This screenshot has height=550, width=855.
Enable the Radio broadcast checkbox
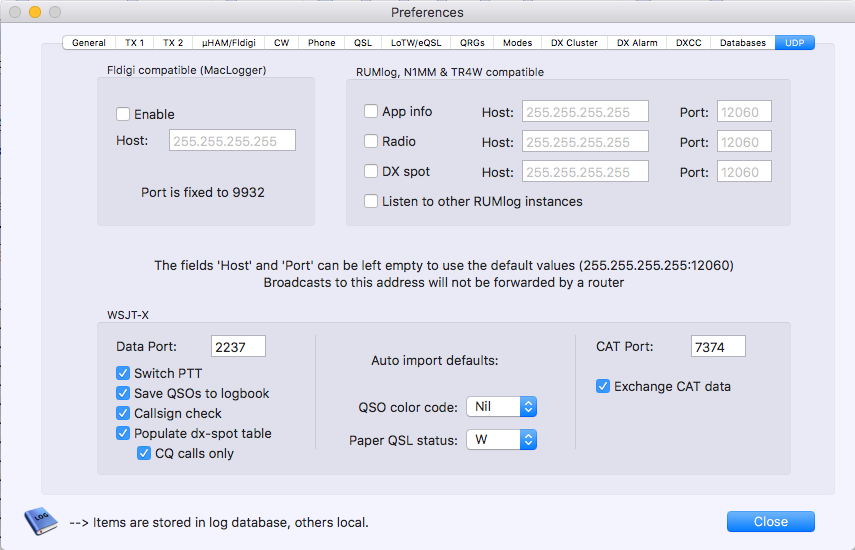pyautogui.click(x=371, y=141)
